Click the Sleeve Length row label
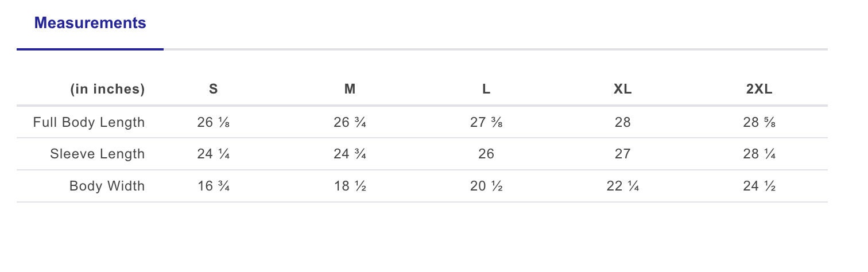 [x=98, y=154]
